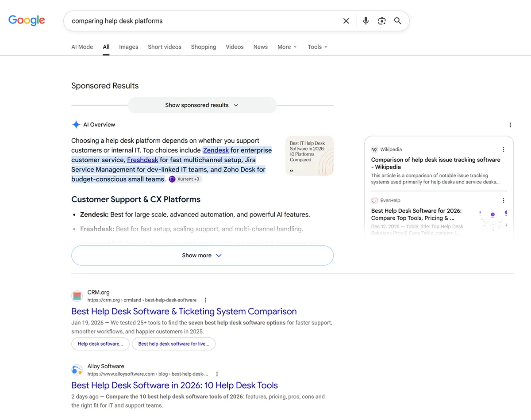Image resolution: width=531 pixels, height=420 pixels.
Task: Switch to News tab
Action: (x=261, y=47)
